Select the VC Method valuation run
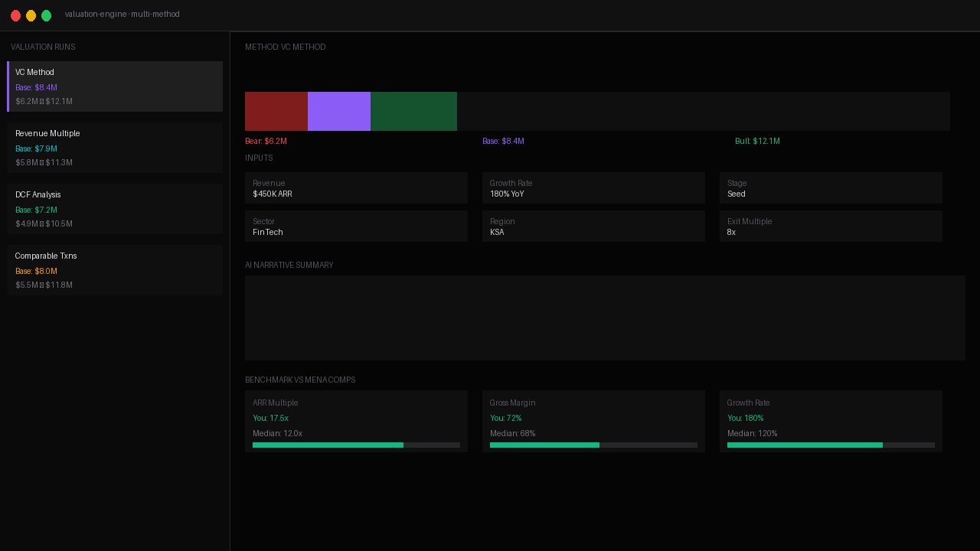The height and width of the screenshot is (551, 980). click(115, 86)
